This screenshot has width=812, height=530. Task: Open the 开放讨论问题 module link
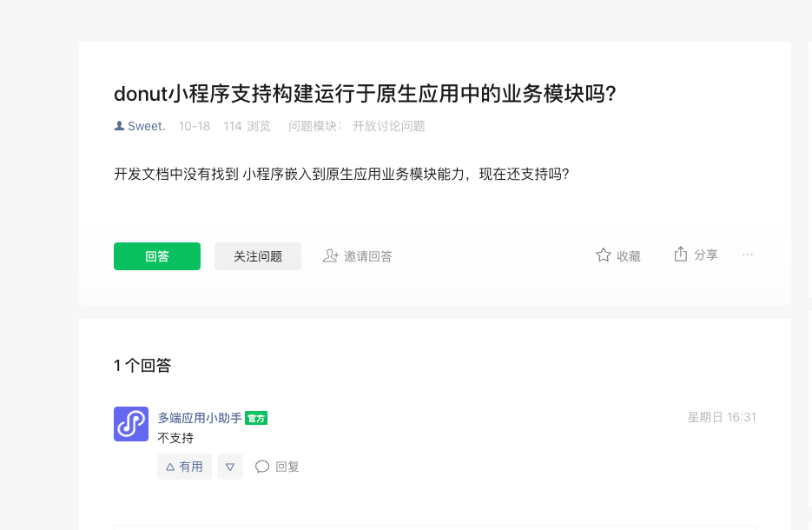click(x=388, y=126)
